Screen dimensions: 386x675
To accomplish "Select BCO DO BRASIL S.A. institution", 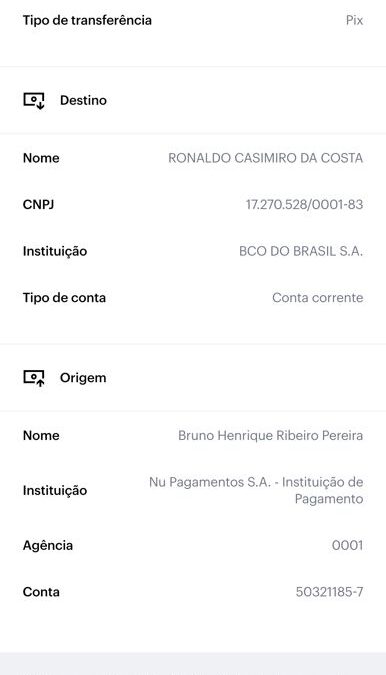I will (301, 251).
